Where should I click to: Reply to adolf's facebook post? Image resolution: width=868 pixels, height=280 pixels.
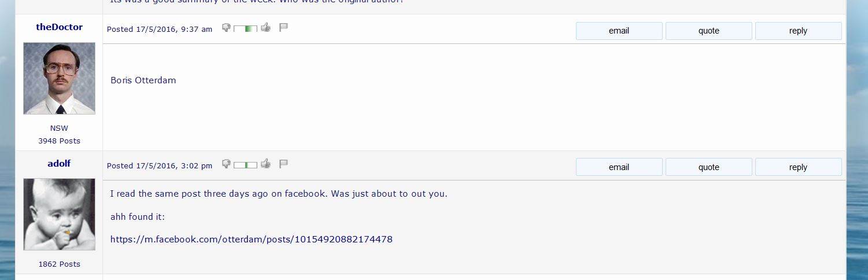(x=798, y=167)
